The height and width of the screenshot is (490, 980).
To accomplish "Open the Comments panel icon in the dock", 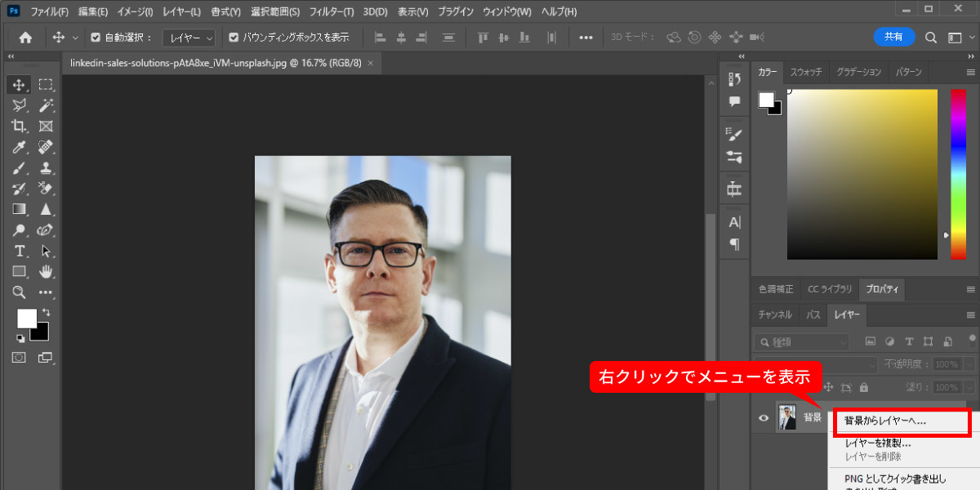I will tap(734, 101).
